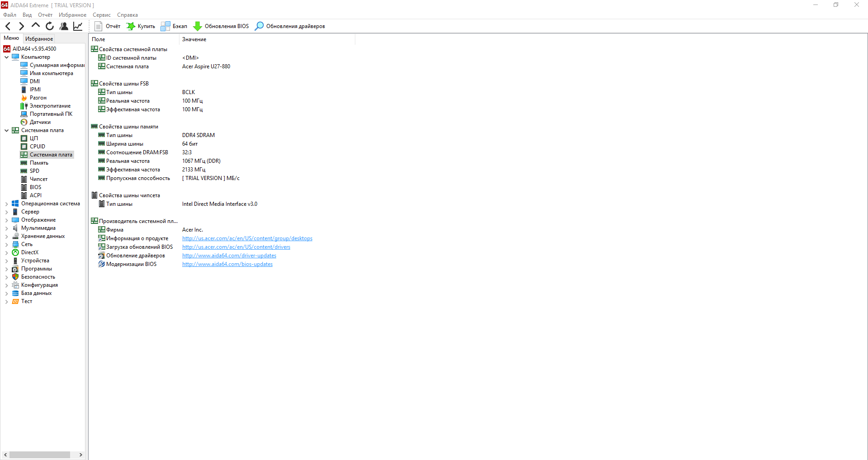Click the Значение column header

coord(267,39)
